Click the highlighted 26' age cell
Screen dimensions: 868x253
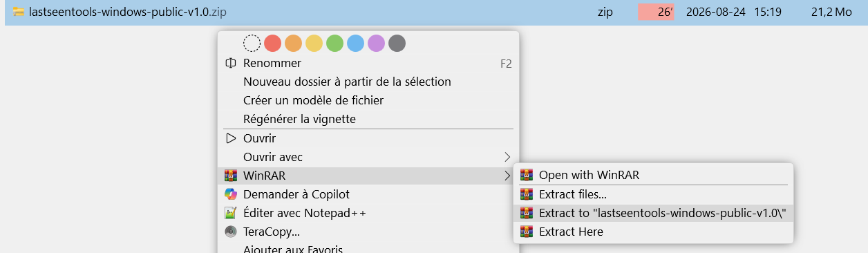[x=656, y=12]
